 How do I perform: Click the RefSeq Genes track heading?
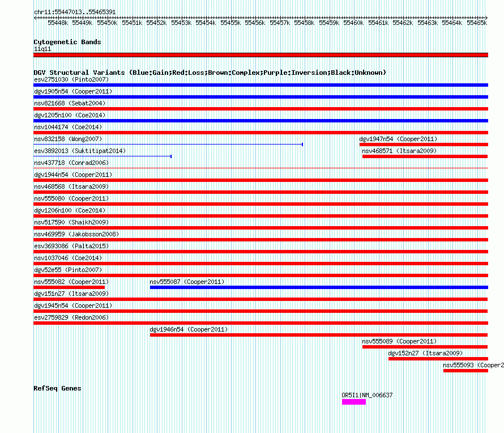(x=57, y=388)
